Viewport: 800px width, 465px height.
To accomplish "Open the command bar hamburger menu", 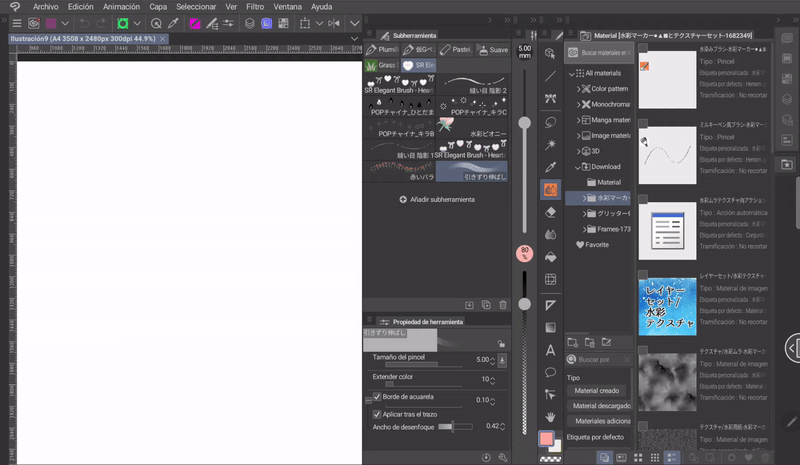I will [17, 23].
